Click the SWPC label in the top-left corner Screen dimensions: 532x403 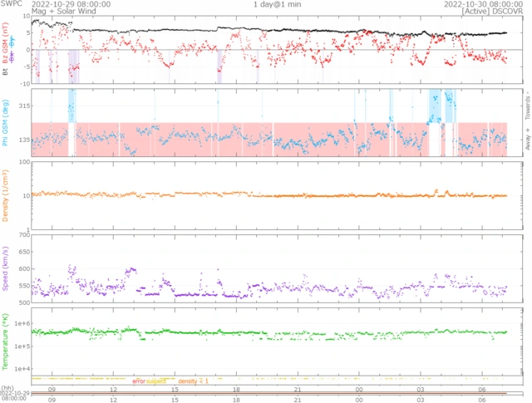click(x=12, y=4)
